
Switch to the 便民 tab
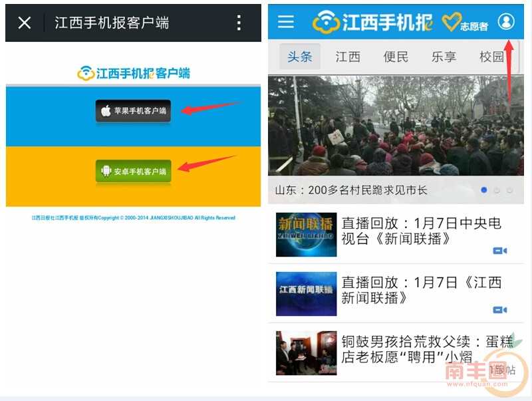point(396,57)
